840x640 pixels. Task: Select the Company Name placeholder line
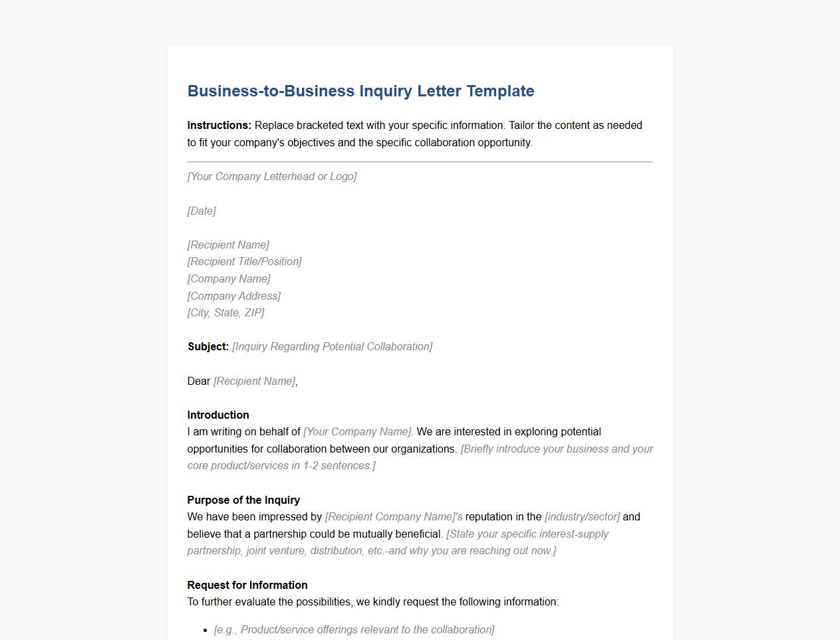[229, 279]
